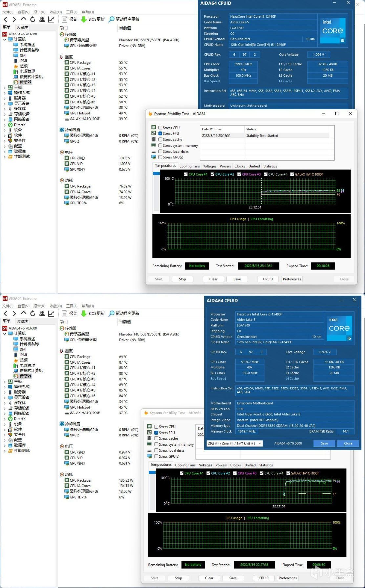Click the user icon in the upper AIDA64 toolbar
The width and height of the screenshot is (365, 588).
pyautogui.click(x=42, y=19)
